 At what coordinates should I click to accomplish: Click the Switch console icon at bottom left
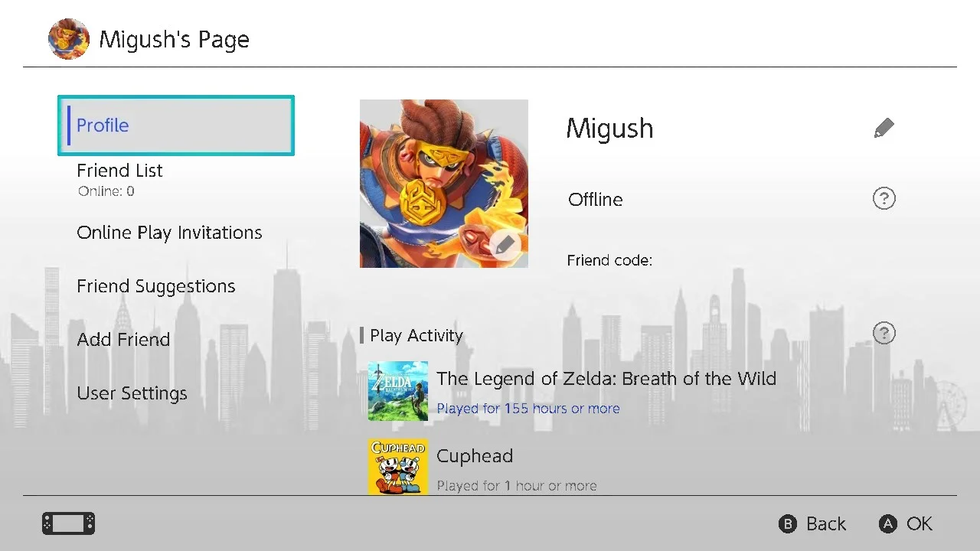point(68,523)
